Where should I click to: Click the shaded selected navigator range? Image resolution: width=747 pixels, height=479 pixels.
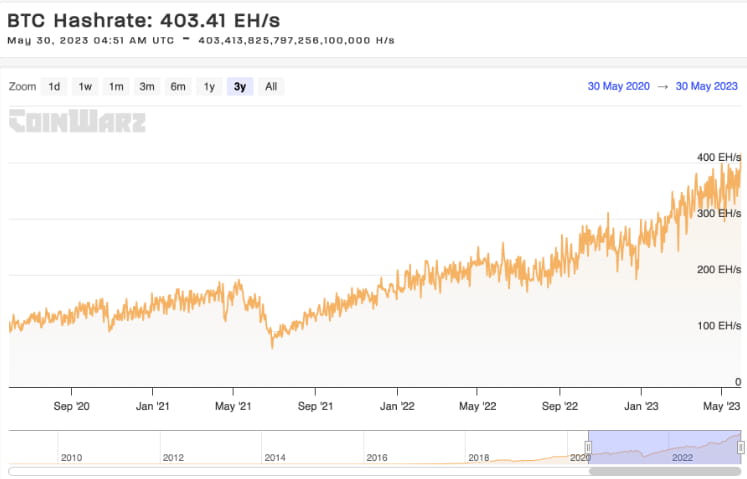pos(665,447)
